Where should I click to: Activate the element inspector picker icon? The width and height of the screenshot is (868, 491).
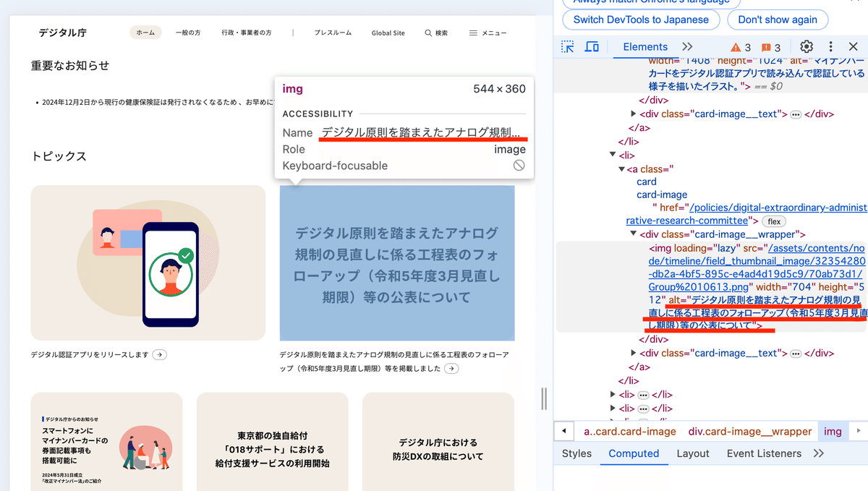(569, 47)
